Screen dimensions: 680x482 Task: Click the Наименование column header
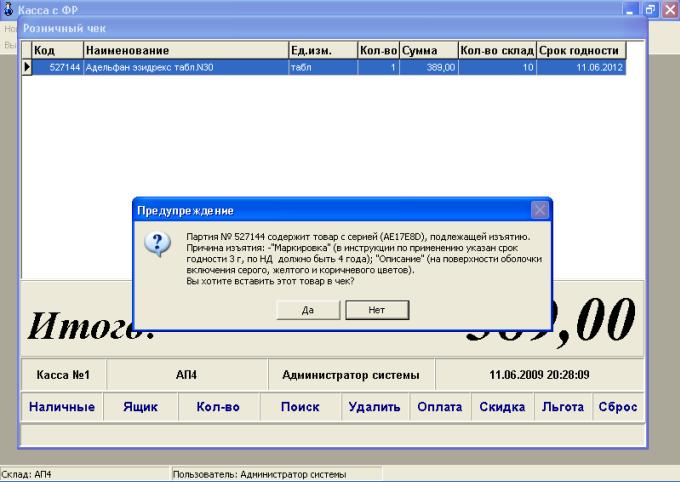coord(185,50)
